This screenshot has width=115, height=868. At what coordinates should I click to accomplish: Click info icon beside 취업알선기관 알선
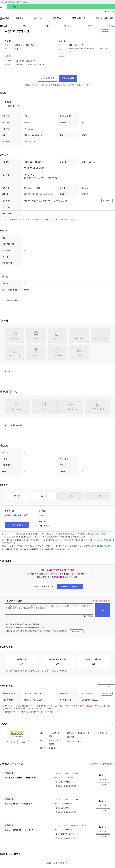65,659
